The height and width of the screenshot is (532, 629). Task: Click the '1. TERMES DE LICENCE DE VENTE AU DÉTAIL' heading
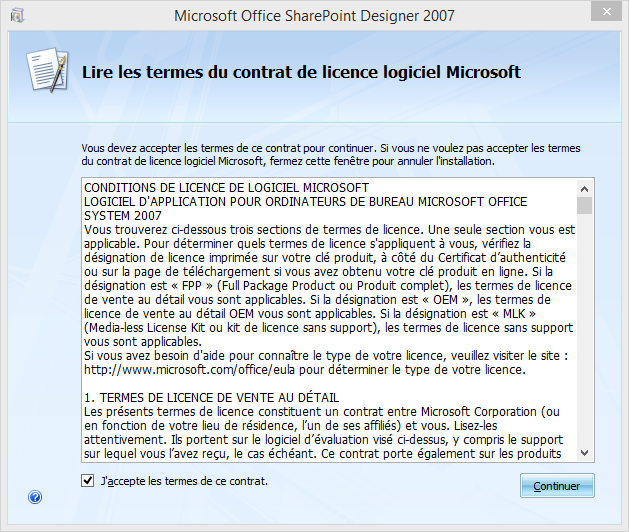211,398
